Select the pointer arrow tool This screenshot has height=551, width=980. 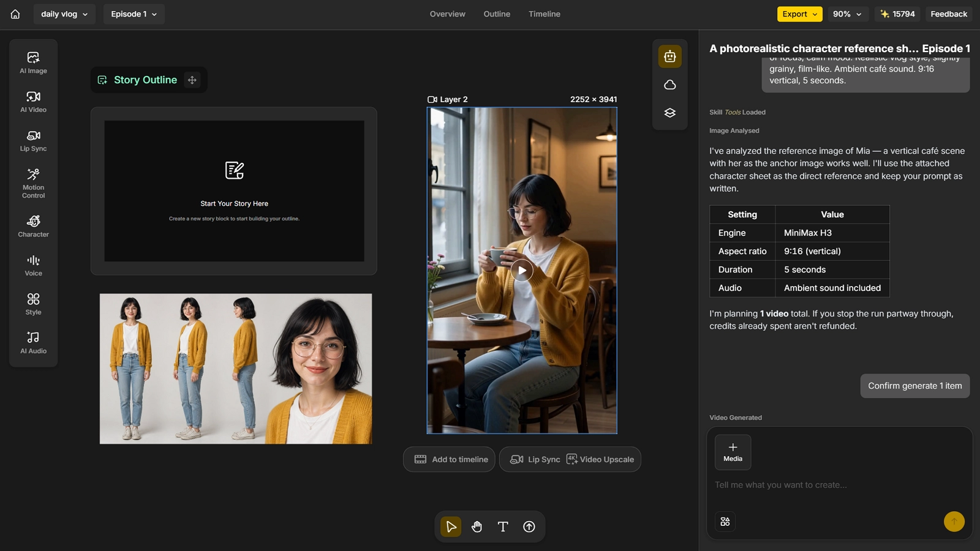coord(451,527)
